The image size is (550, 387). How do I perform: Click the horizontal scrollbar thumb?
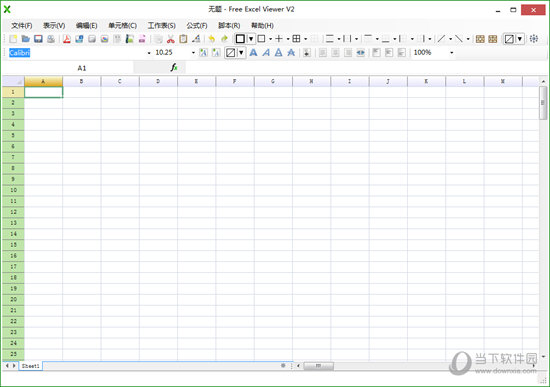tap(318, 366)
